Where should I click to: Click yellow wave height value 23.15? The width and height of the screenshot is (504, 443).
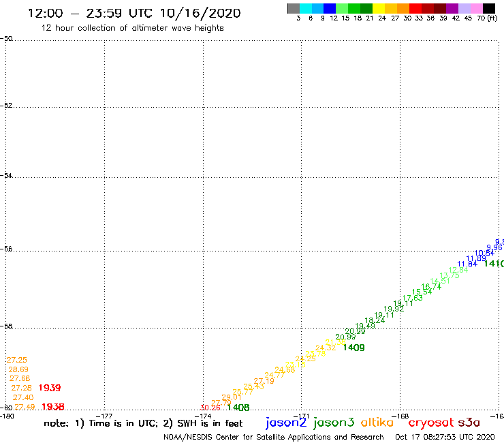[x=296, y=365]
